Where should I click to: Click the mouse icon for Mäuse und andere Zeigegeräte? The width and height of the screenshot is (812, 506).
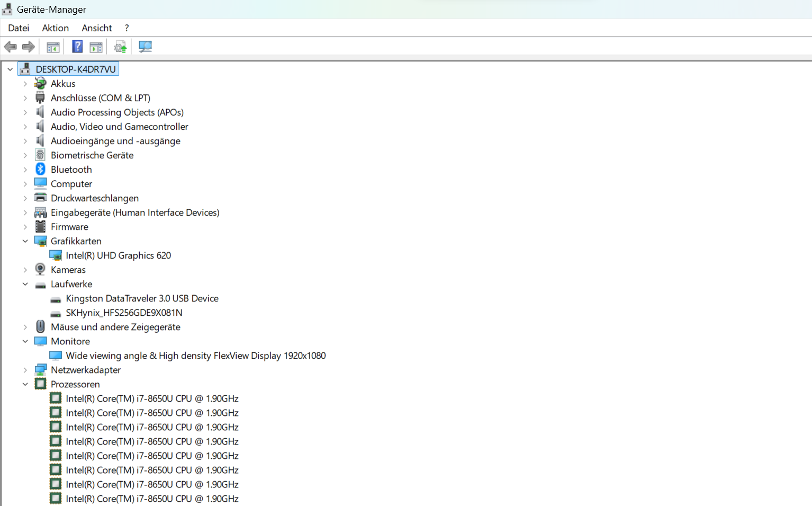pyautogui.click(x=40, y=326)
